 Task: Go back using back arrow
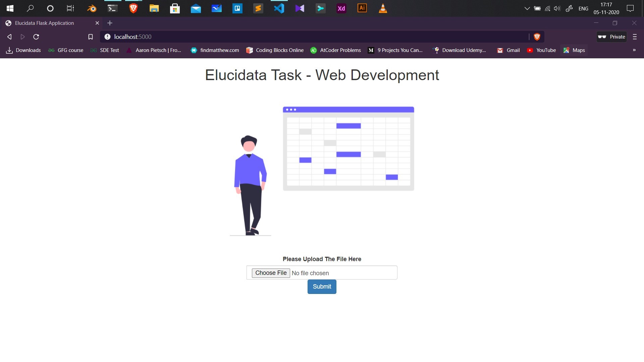tap(9, 37)
